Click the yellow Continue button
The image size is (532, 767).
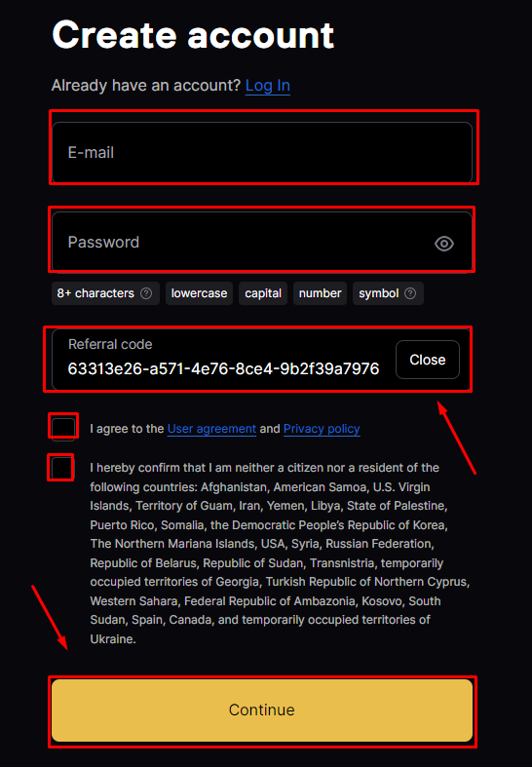pos(262,710)
